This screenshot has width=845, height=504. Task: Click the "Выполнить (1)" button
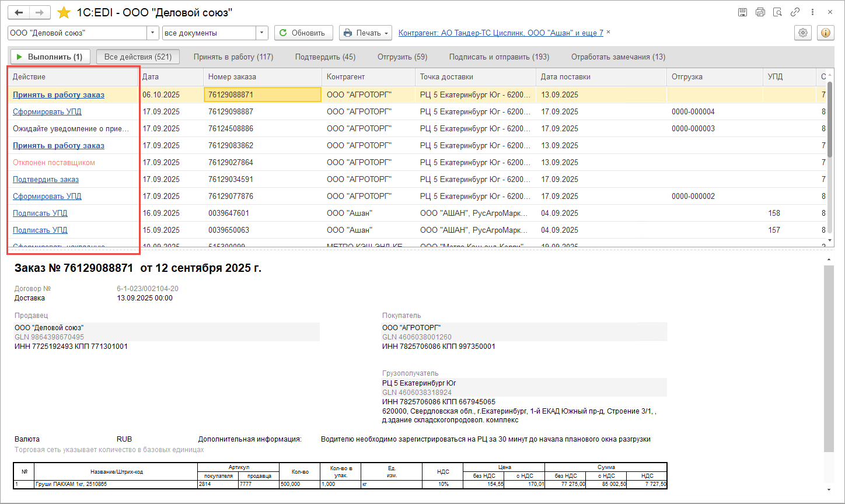tap(50, 57)
